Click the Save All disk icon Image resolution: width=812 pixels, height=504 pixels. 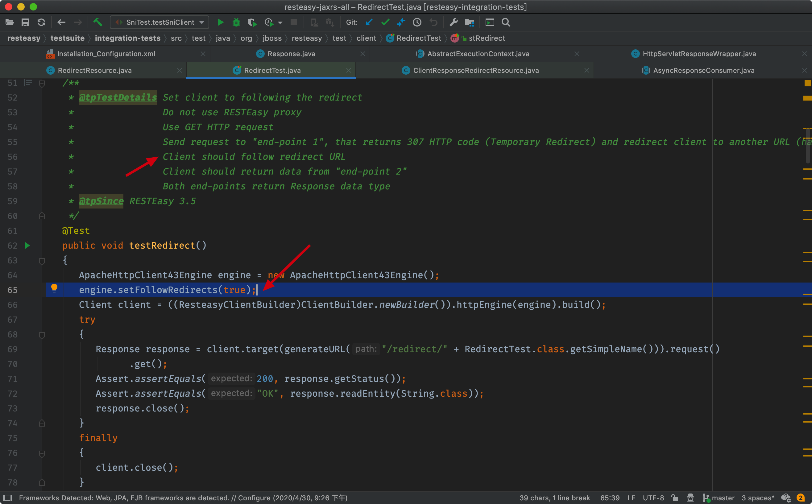tap(25, 22)
